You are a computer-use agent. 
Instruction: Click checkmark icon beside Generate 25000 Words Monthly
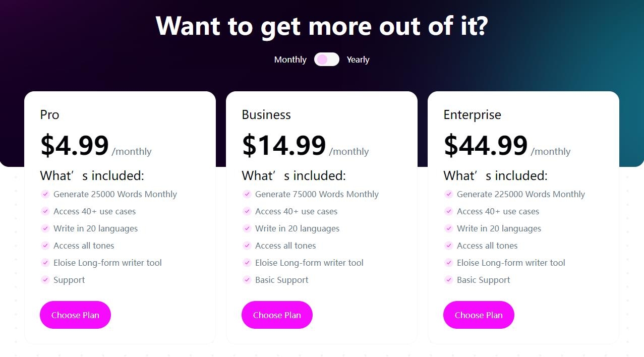pos(45,194)
